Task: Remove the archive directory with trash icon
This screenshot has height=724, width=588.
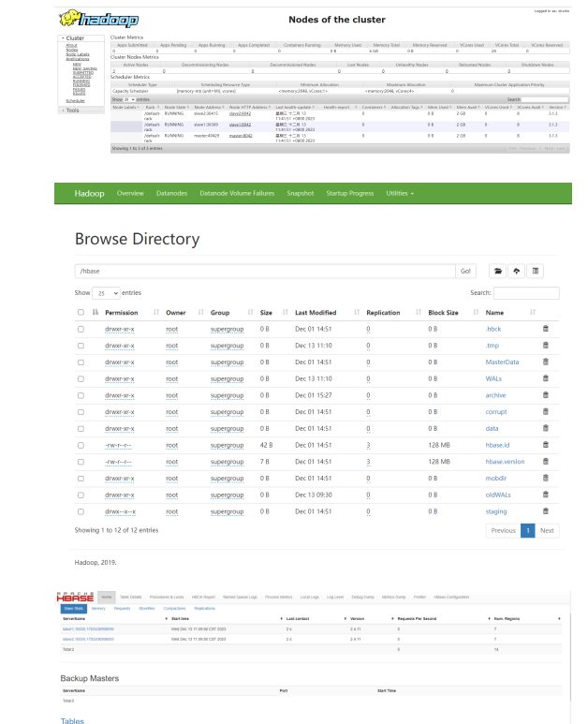Action: click(546, 395)
